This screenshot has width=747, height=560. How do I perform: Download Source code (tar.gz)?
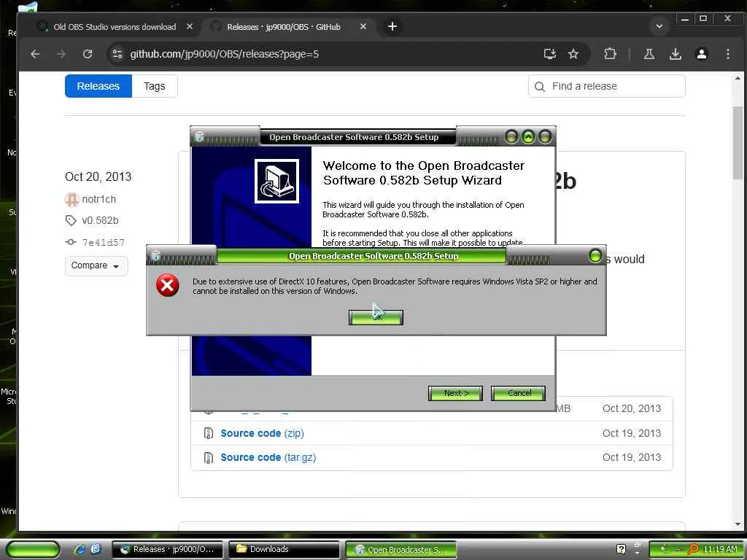click(x=268, y=457)
